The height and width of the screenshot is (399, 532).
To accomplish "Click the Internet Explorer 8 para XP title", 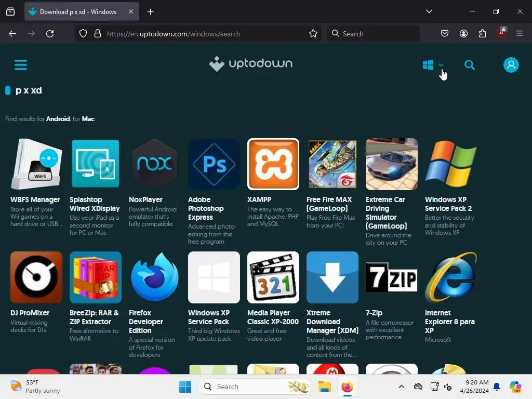I will pyautogui.click(x=449, y=322).
